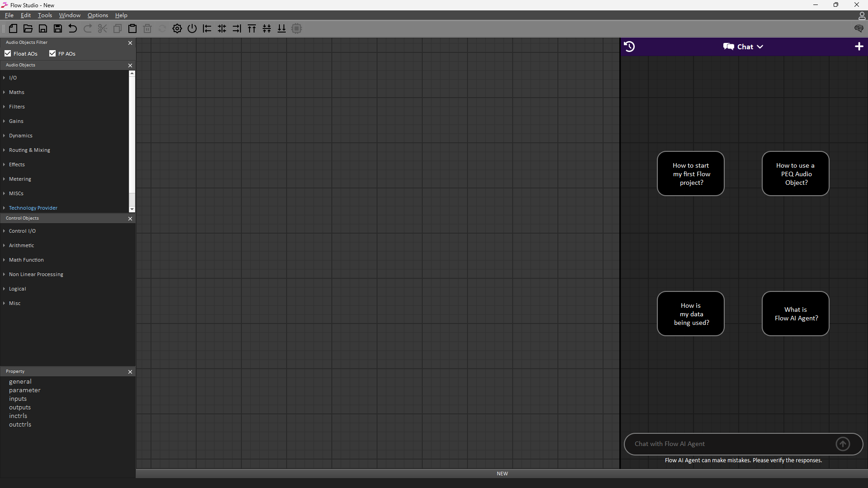
Task: Paste from clipboard toolbar icon
Action: 132,28
